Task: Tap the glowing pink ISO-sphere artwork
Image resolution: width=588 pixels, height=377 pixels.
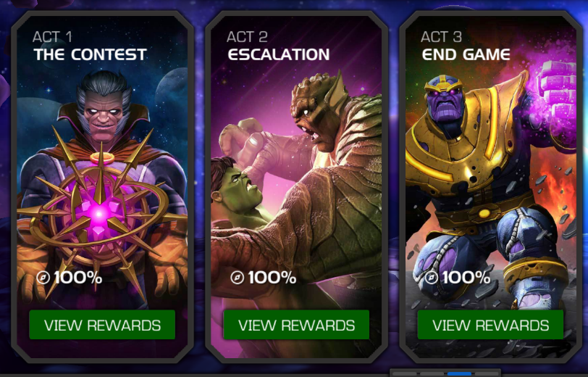Action: coord(99,213)
